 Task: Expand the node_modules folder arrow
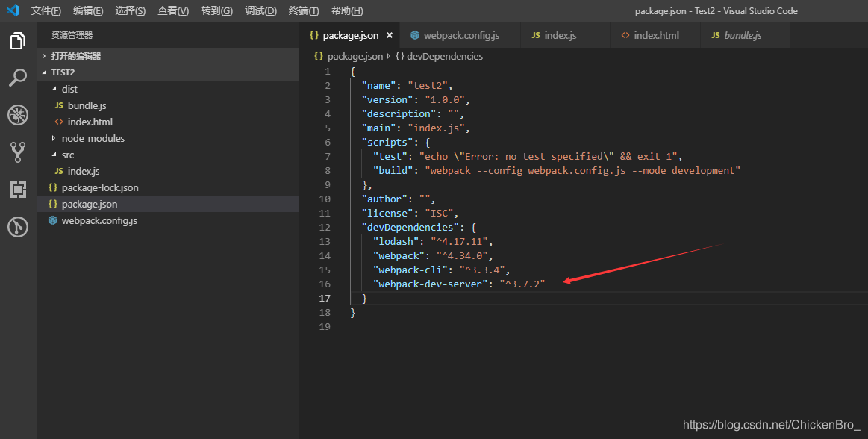click(54, 138)
